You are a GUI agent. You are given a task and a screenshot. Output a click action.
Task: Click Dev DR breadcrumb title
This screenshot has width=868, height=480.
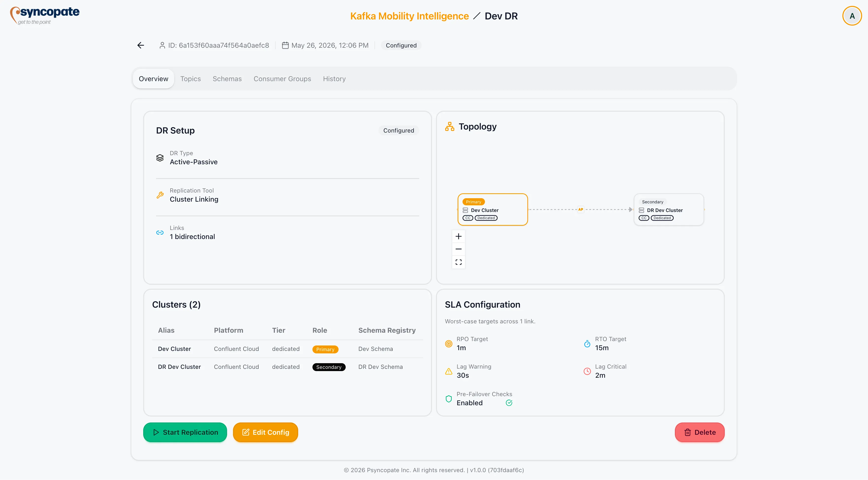[501, 16]
